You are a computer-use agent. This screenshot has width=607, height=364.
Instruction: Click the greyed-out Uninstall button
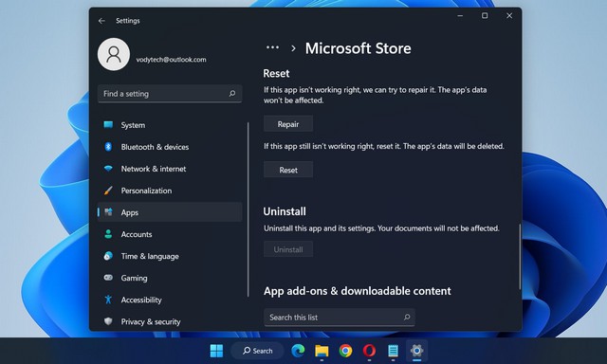[x=288, y=249]
